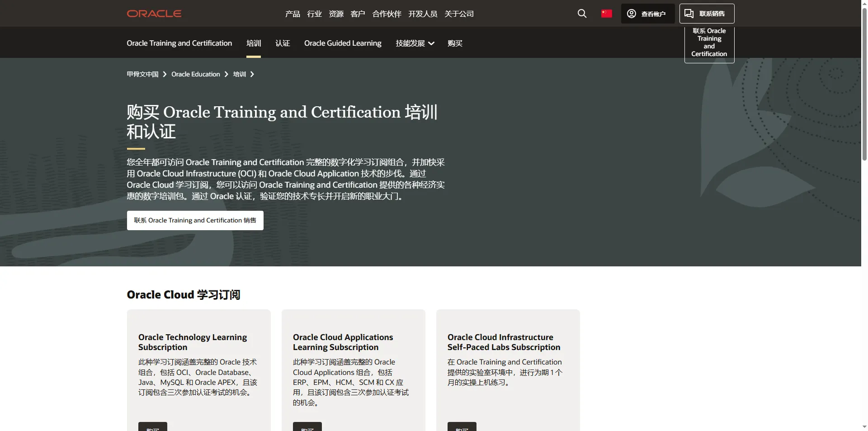Click the 联系 Oracle Training and Certification flyout
This screenshot has height=431, width=868.
709,42
